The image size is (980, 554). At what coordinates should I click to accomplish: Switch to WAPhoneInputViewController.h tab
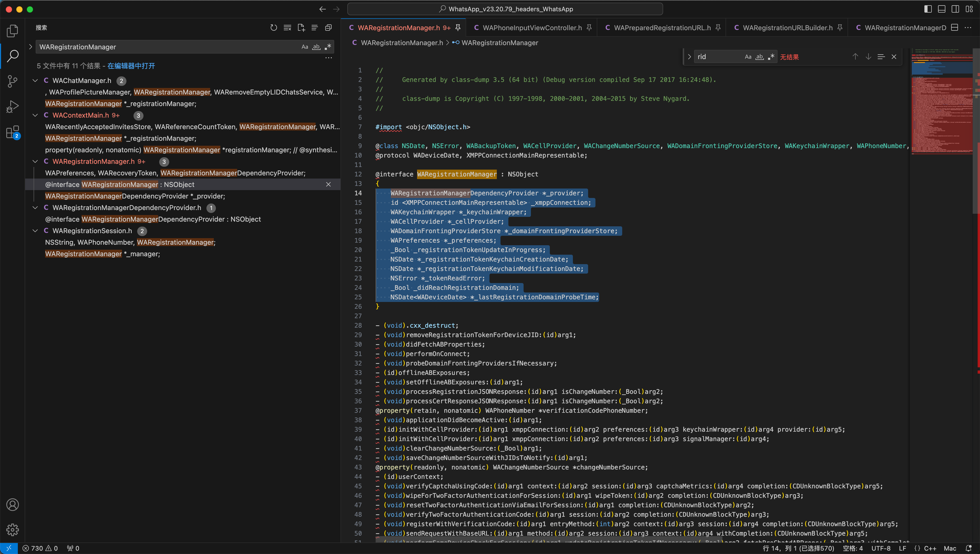(531, 28)
